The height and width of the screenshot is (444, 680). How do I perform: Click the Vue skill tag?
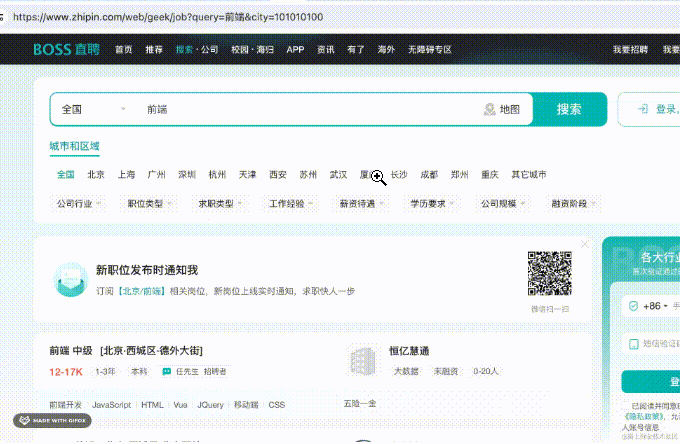180,405
